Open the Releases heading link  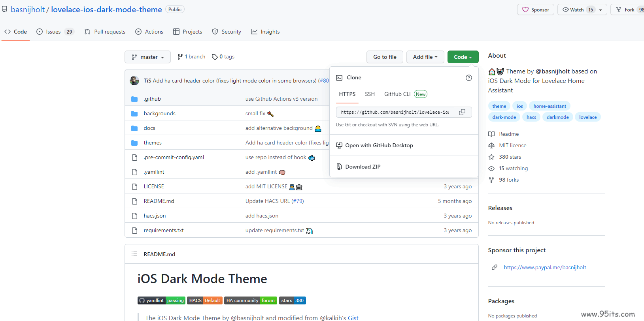[500, 208]
